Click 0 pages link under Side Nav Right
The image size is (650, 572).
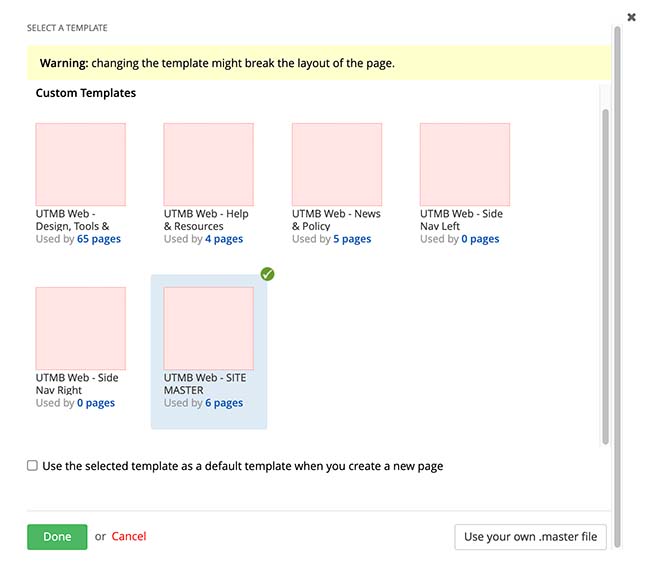point(96,403)
